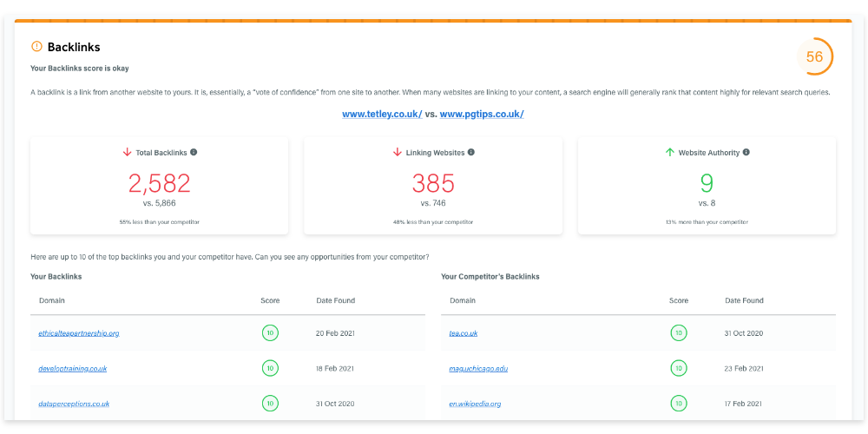The width and height of the screenshot is (868, 434).
Task: Click '13% more than your competitor' text
Action: pos(707,222)
